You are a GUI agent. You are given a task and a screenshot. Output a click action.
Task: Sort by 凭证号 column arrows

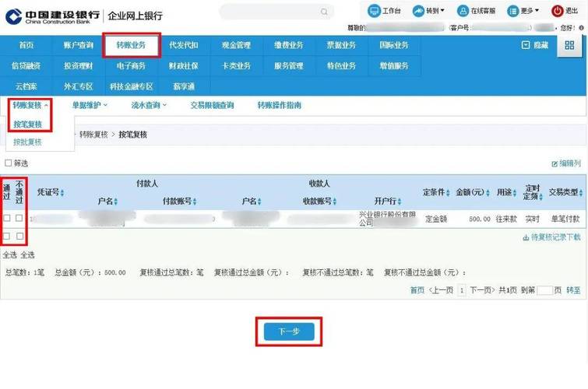coord(62,193)
